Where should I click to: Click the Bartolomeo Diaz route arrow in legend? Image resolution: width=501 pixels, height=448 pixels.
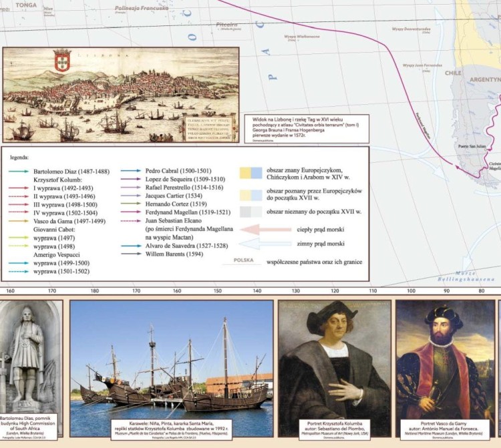pyautogui.click(x=18, y=171)
